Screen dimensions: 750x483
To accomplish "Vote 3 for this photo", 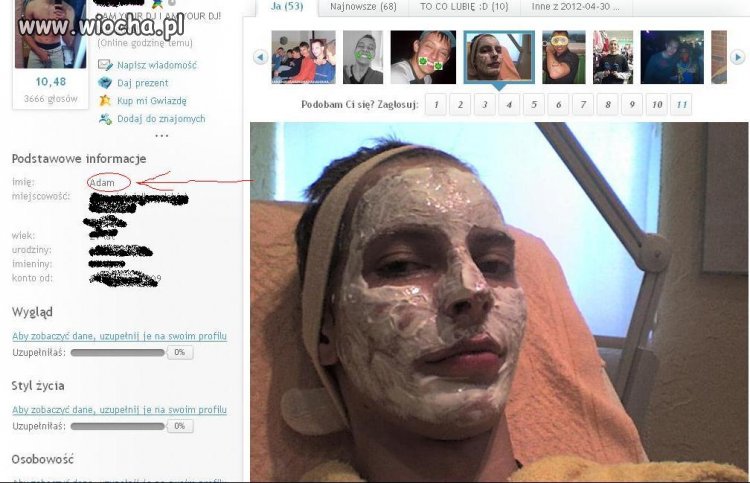I will tap(485, 104).
